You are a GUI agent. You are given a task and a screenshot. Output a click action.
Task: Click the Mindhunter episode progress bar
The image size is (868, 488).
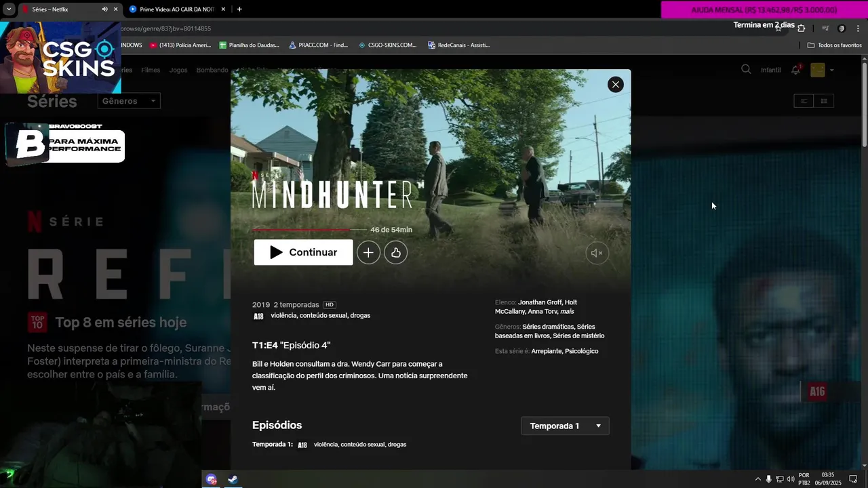click(x=310, y=230)
